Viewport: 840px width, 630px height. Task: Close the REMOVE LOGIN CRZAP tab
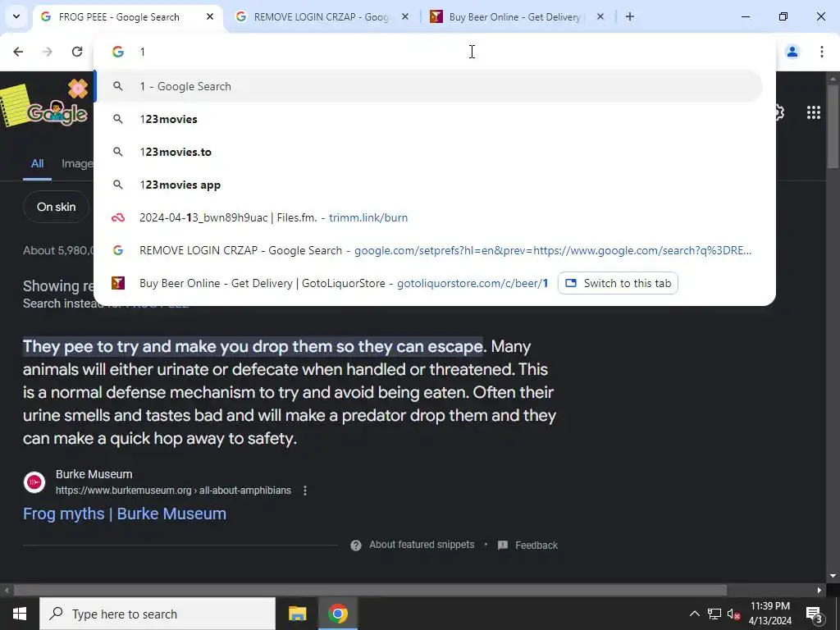click(x=405, y=17)
